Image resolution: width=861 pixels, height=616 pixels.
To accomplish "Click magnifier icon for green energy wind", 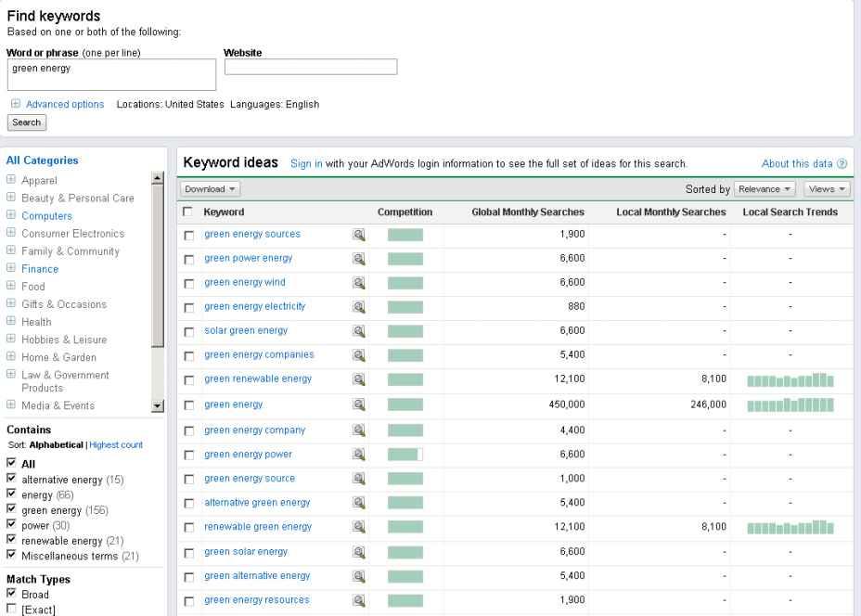I will (x=359, y=283).
